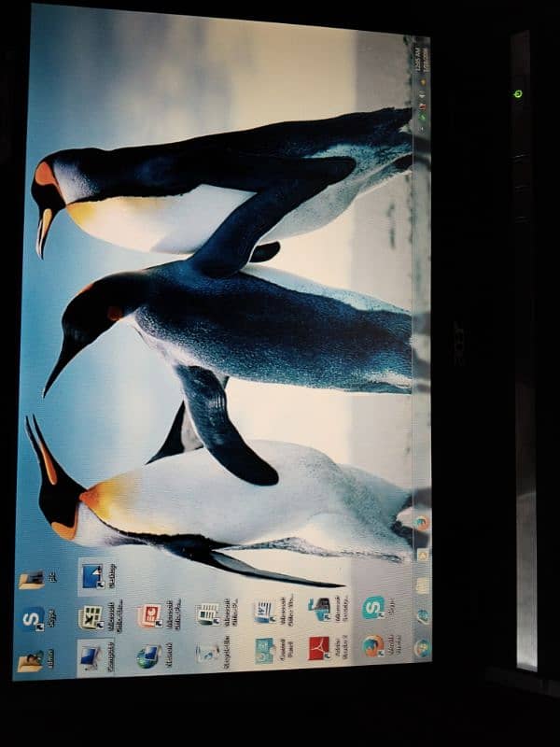Open the Admin user folder icon

[30, 661]
